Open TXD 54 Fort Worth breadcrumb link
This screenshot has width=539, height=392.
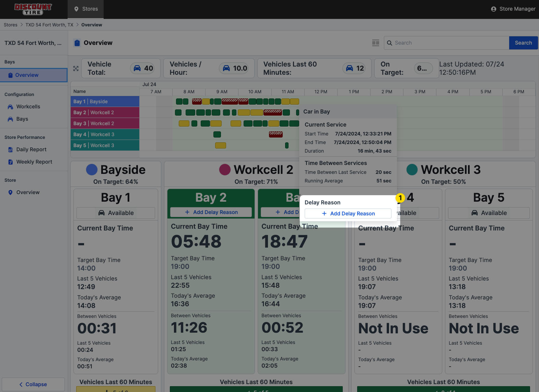point(49,25)
